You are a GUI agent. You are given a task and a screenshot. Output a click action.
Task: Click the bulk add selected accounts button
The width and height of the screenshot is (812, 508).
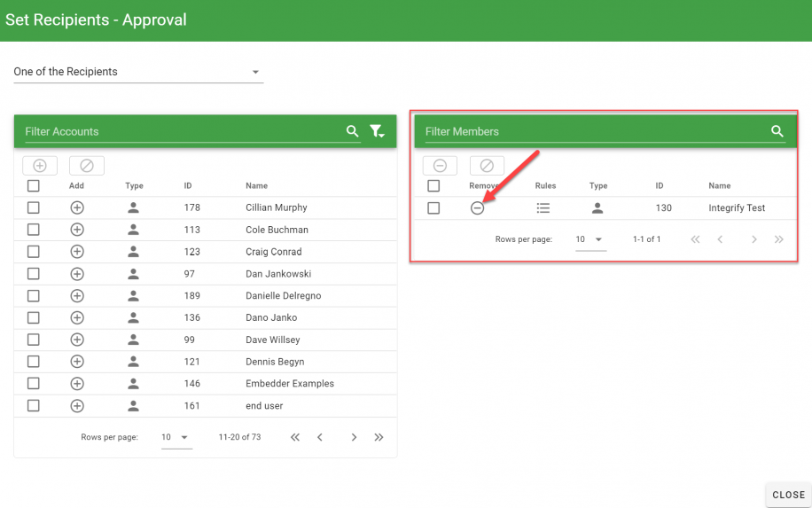click(x=40, y=166)
